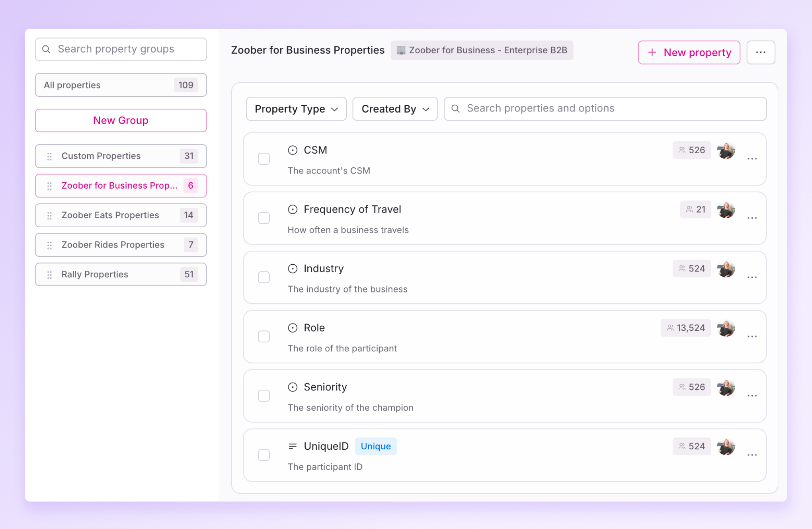
Task: Open the more options button beside New property
Action: pos(760,52)
